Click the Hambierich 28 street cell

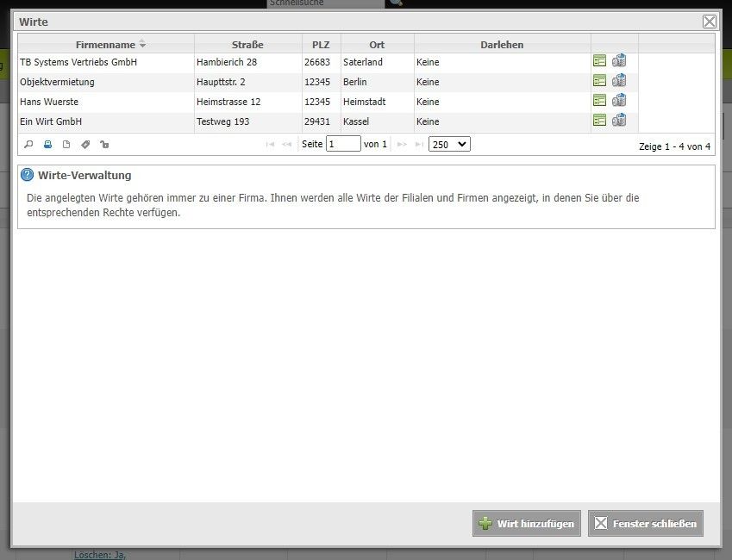tap(248, 62)
